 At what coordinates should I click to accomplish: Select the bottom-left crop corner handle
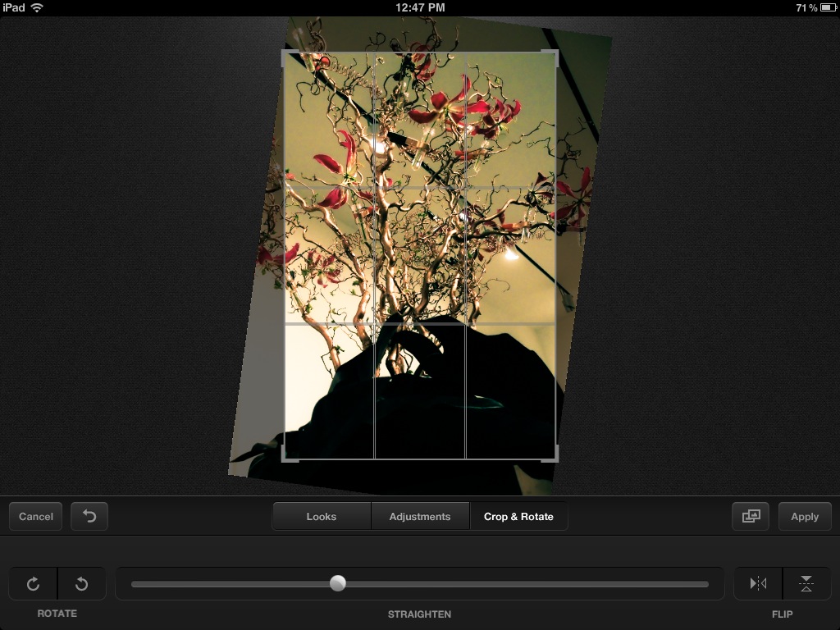pyautogui.click(x=286, y=456)
